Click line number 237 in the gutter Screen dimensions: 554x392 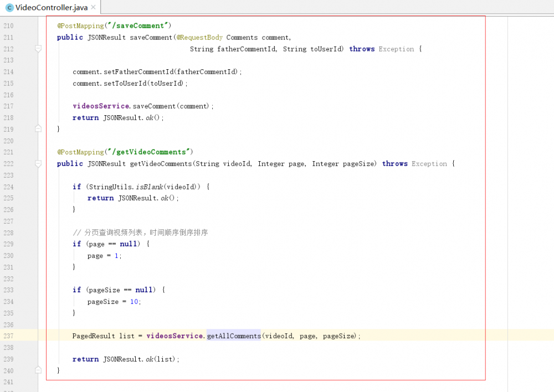tap(8, 336)
